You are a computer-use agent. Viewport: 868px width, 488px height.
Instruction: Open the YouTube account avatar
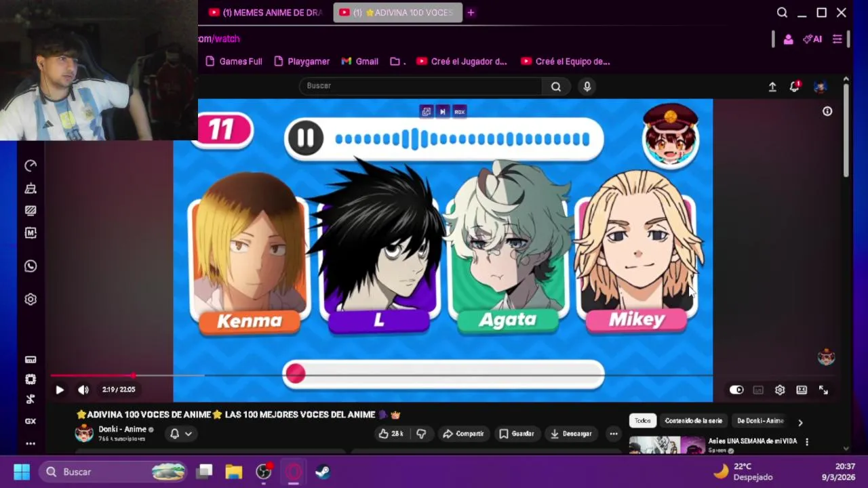coord(820,87)
